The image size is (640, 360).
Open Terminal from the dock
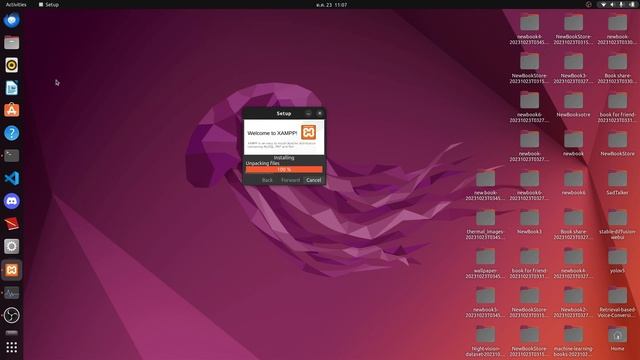click(11, 156)
